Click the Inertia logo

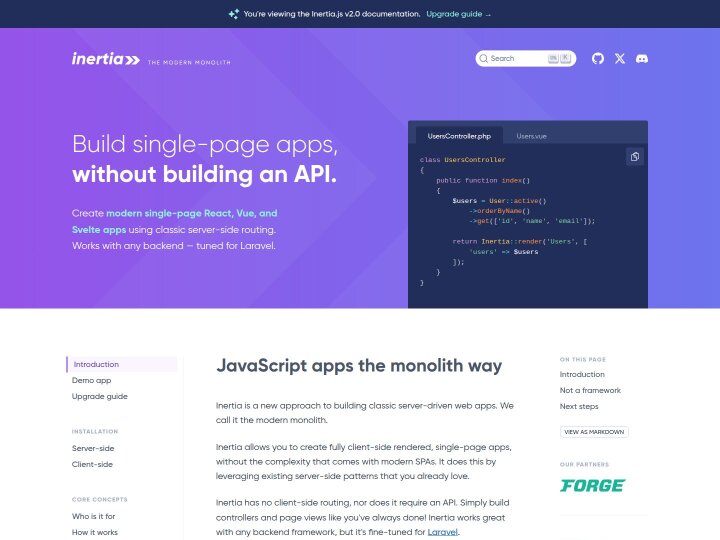[x=106, y=59]
